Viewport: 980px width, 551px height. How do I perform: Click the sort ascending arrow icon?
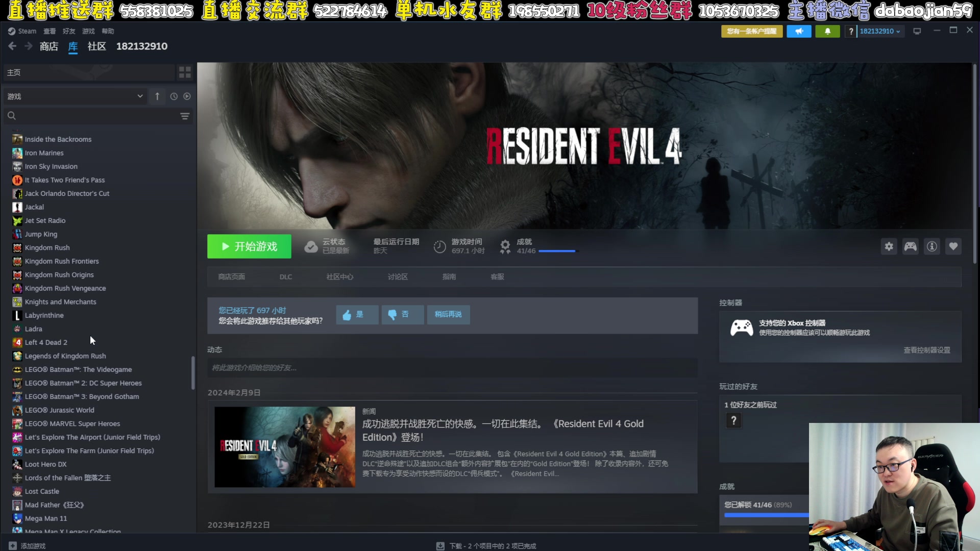pyautogui.click(x=157, y=96)
